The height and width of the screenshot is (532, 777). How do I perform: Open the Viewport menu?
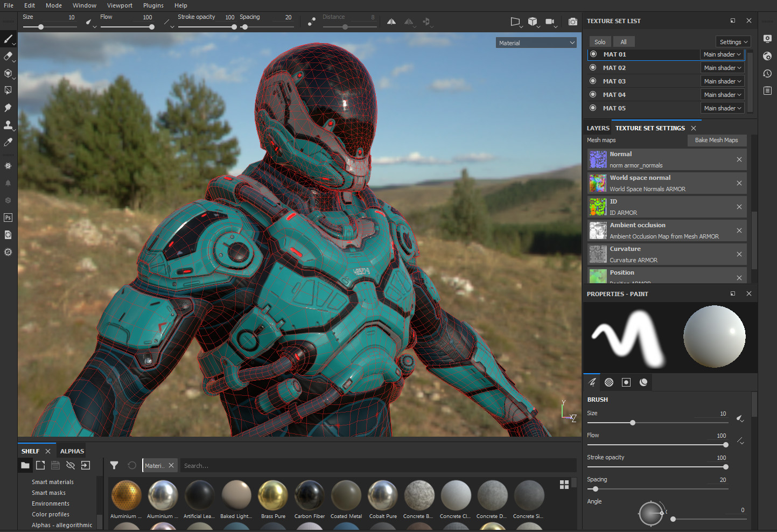click(120, 5)
